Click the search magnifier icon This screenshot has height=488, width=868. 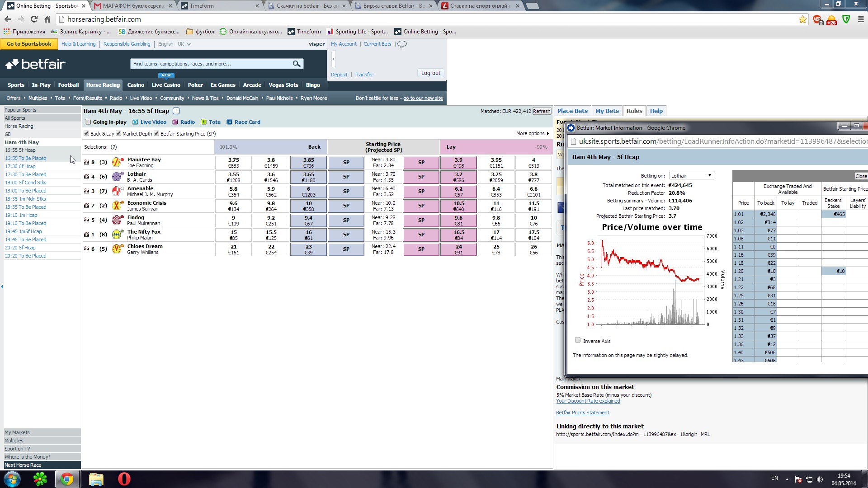click(297, 64)
